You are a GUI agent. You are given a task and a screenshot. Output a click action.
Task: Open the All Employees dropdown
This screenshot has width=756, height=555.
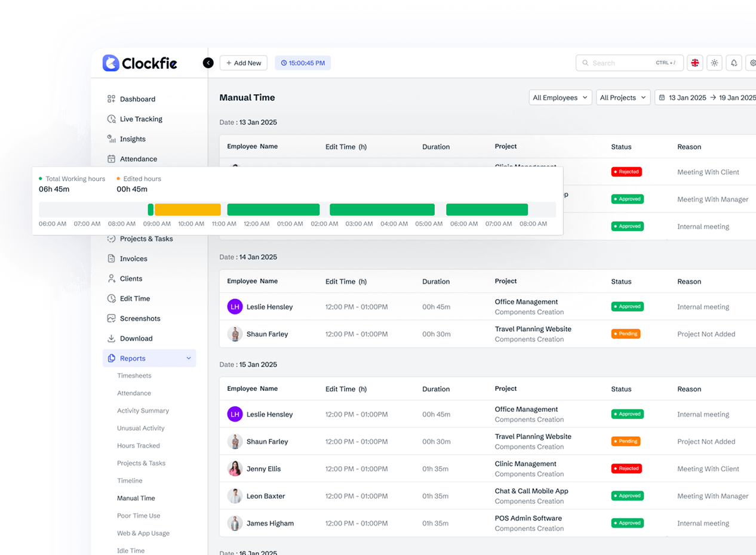point(560,97)
